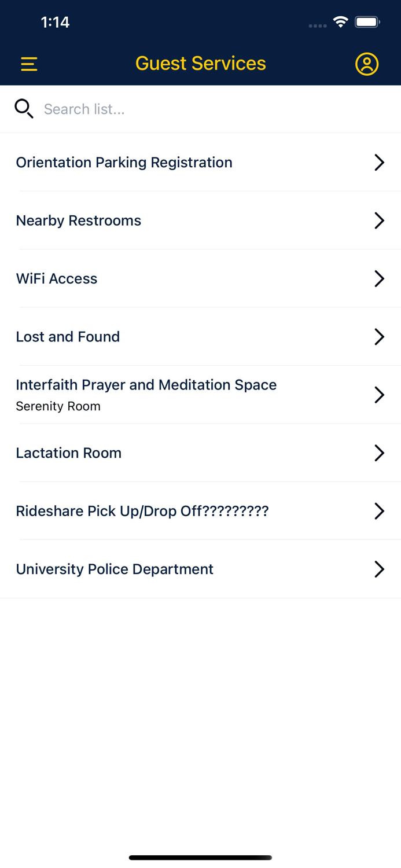Tap the WiFi signal indicator icon
This screenshot has width=401, height=868.
coord(340,21)
